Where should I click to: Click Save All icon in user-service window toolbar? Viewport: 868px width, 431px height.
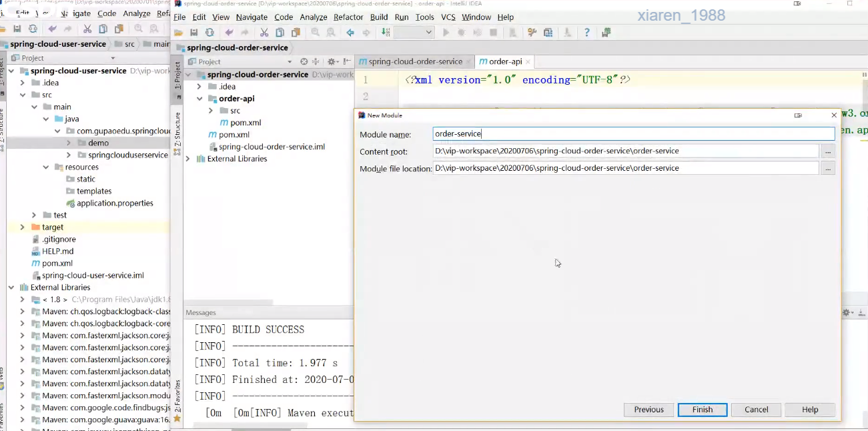[17, 29]
